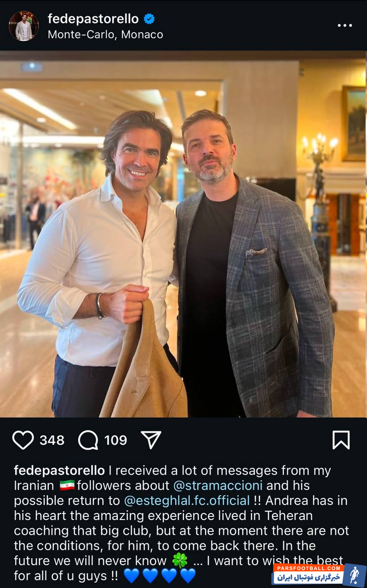Click the Iranian flag emoji in caption
The width and height of the screenshot is (367, 588).
[x=67, y=486]
